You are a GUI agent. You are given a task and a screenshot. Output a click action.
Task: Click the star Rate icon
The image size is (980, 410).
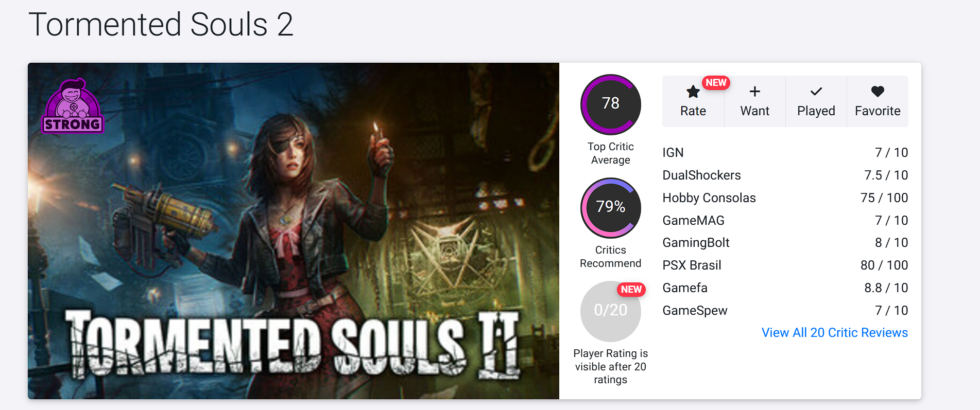(693, 93)
